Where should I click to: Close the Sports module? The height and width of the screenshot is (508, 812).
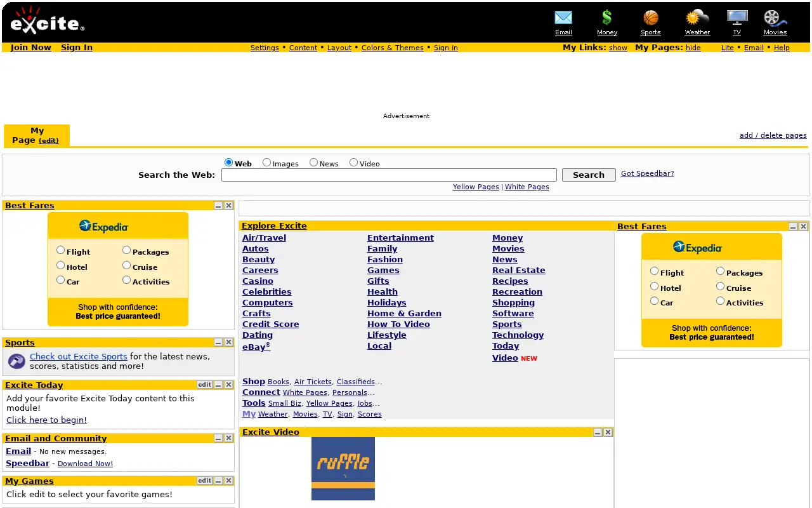[x=228, y=342]
